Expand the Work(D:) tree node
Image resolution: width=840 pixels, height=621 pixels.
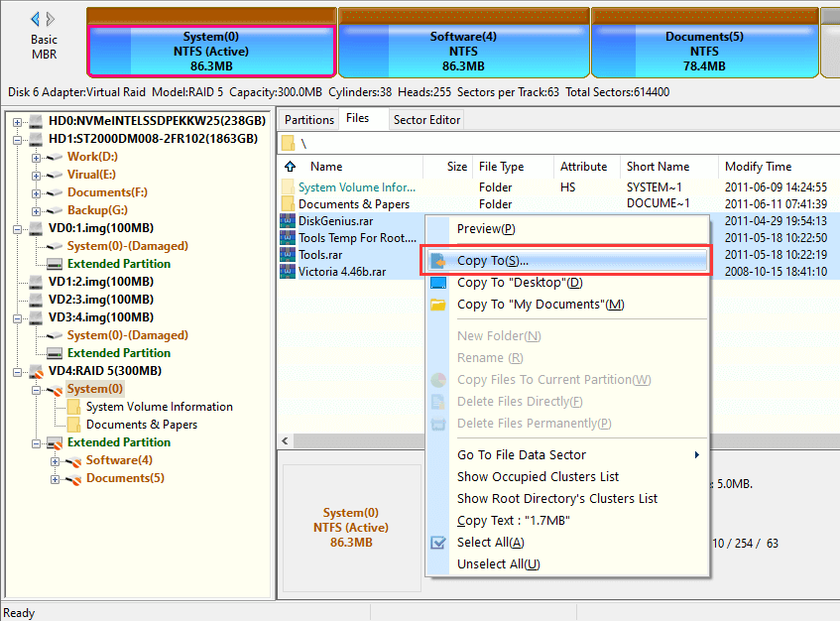pos(36,157)
